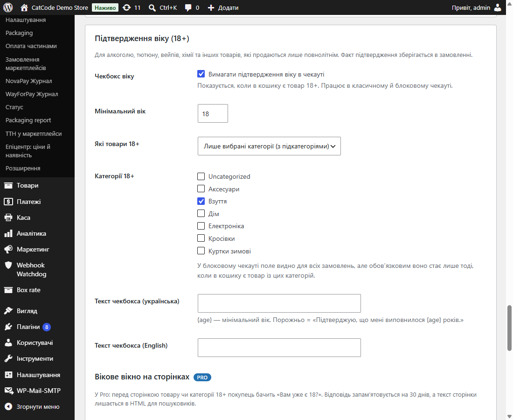The height and width of the screenshot is (420, 513).
Task: Click the collapse menu arrow icon
Action: 8,406
